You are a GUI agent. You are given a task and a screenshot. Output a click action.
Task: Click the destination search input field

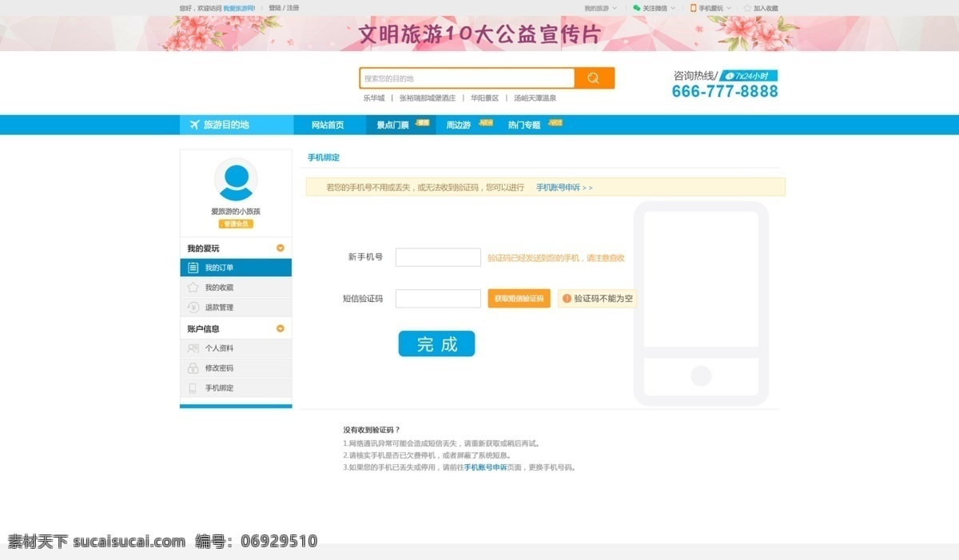pyautogui.click(x=467, y=78)
